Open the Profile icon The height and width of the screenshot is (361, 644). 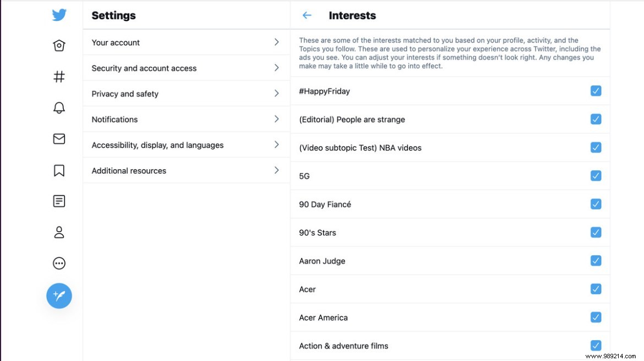[x=59, y=232]
